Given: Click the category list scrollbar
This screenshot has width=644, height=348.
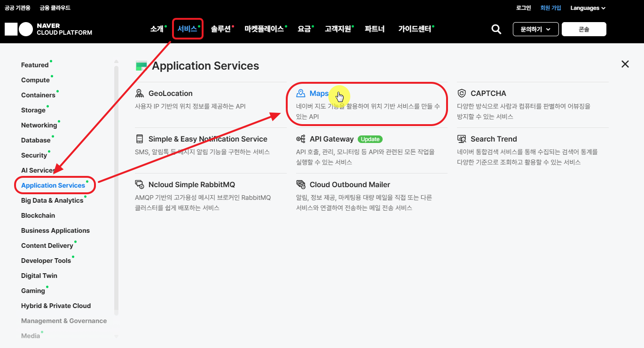Looking at the screenshot, I should (x=117, y=190).
